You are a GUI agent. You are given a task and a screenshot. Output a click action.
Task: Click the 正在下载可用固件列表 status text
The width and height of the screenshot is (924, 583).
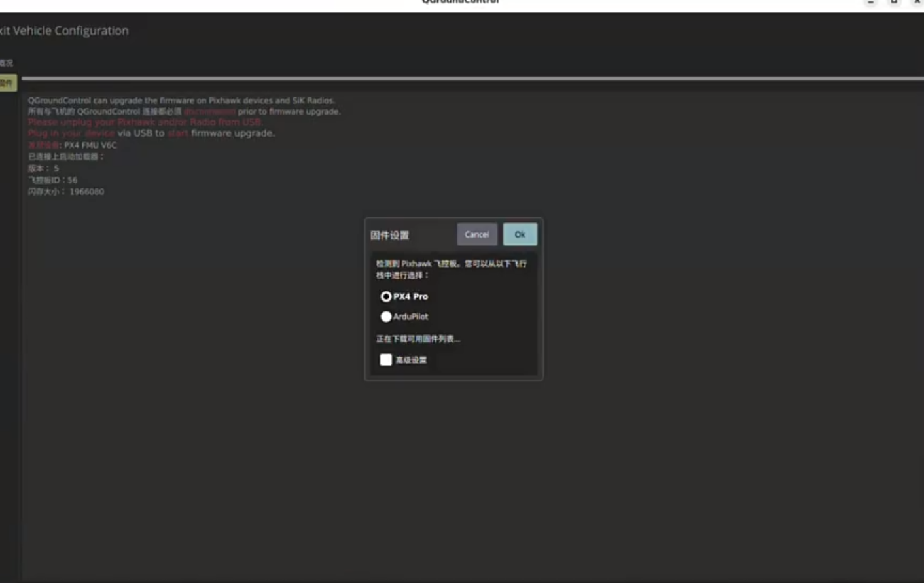pos(418,339)
